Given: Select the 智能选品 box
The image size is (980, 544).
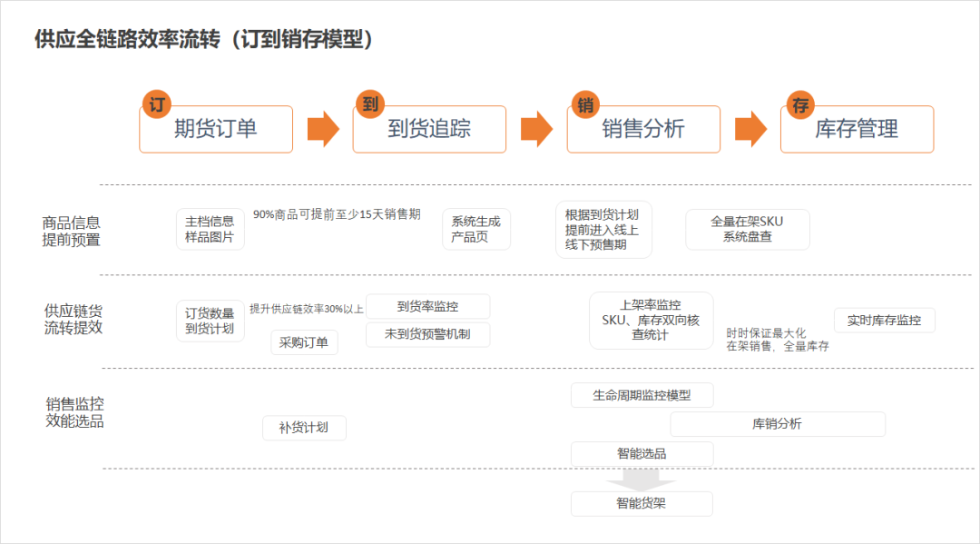Looking at the screenshot, I should [x=642, y=454].
